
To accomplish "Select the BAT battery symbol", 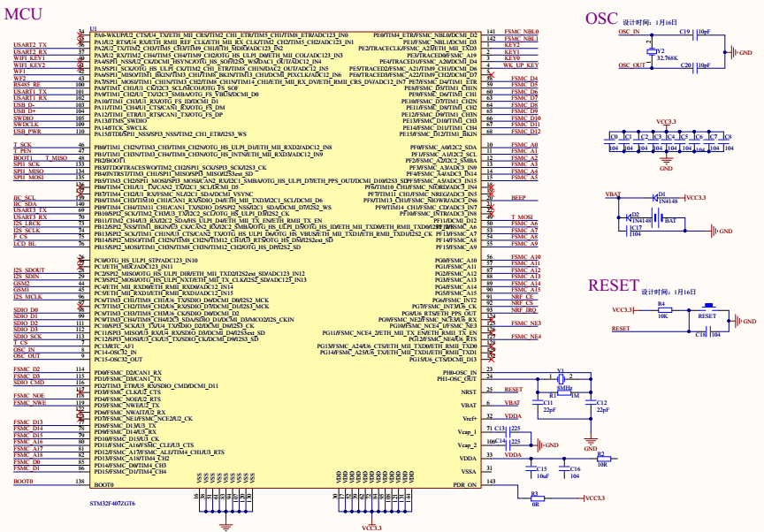I will point(660,217).
